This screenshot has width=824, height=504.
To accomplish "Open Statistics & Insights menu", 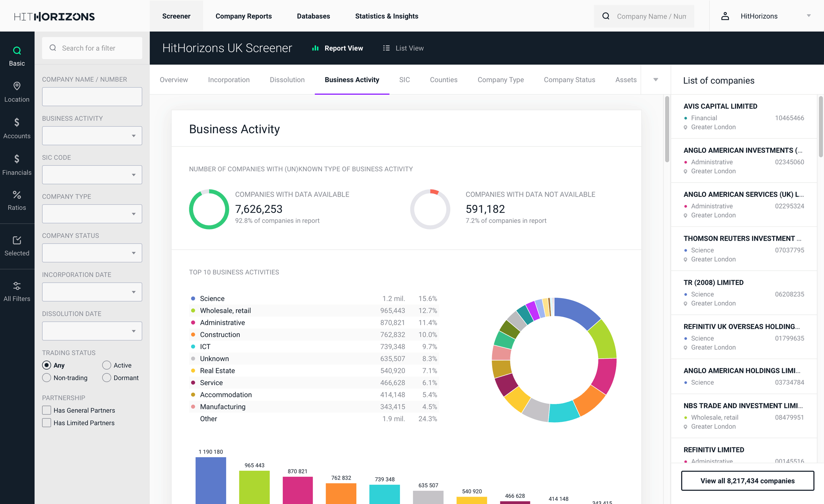I will pos(386,16).
